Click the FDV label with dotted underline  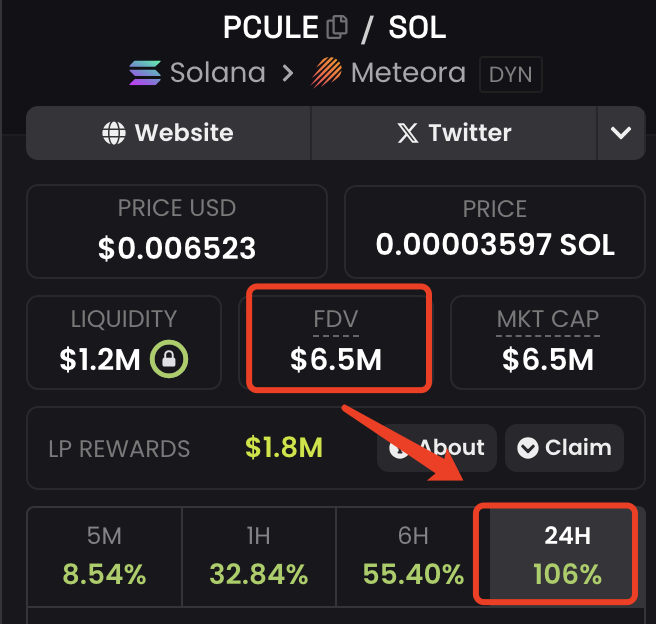336,320
